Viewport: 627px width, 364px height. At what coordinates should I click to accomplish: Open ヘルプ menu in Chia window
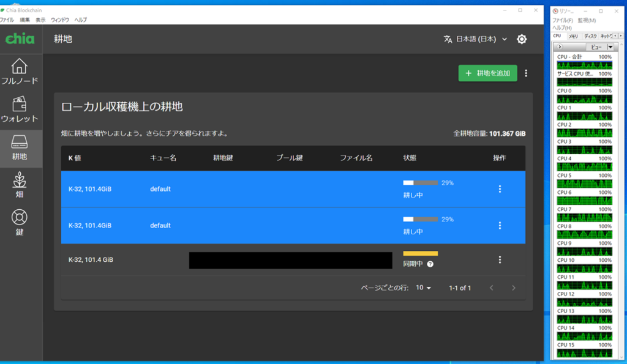click(80, 20)
